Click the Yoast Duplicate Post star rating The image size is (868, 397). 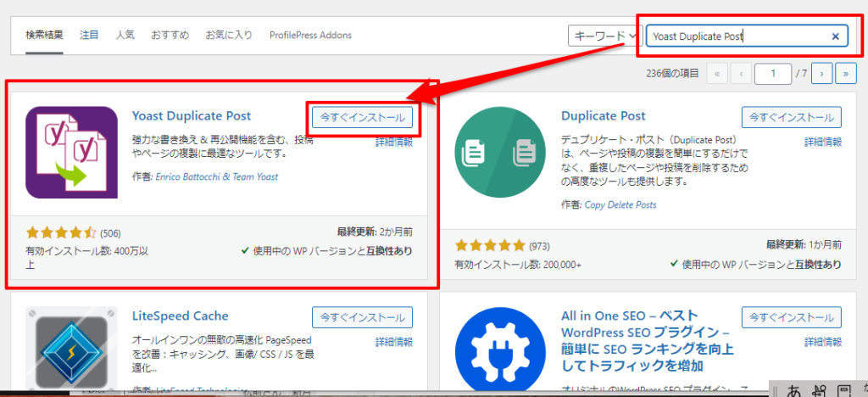(61, 232)
